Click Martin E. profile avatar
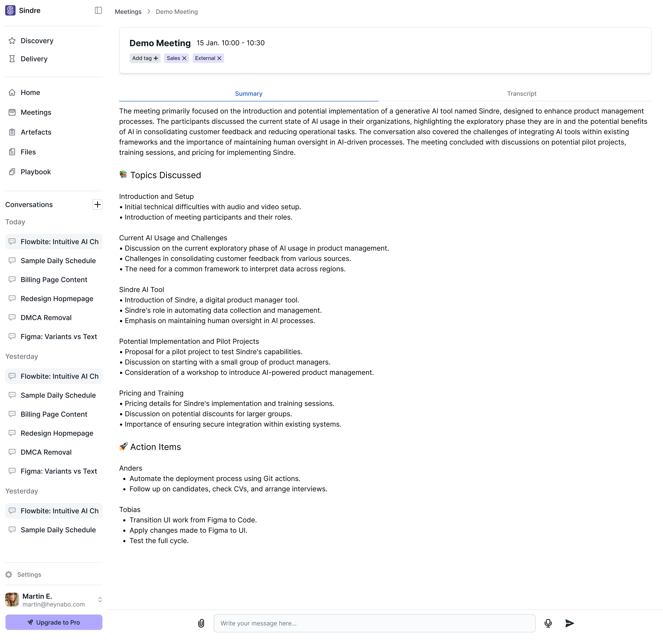This screenshot has height=644, width=663. click(12, 599)
